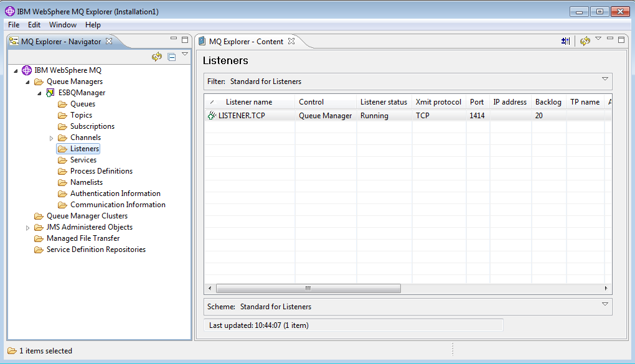The width and height of the screenshot is (635, 364).
Task: Close the MQ Explorer - Content tab
Action: point(291,41)
